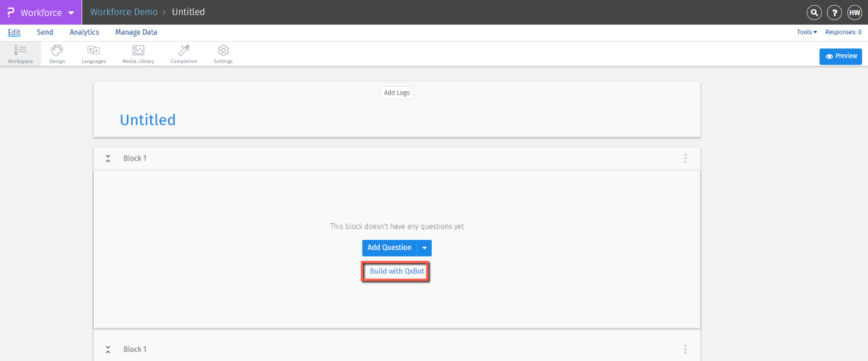This screenshot has width=868, height=361.
Task: Click the Build with QxBot link
Action: click(x=397, y=271)
